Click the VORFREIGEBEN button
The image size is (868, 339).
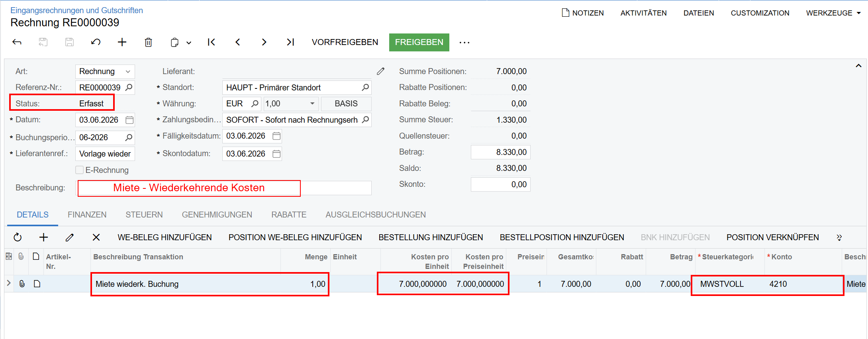[345, 42]
